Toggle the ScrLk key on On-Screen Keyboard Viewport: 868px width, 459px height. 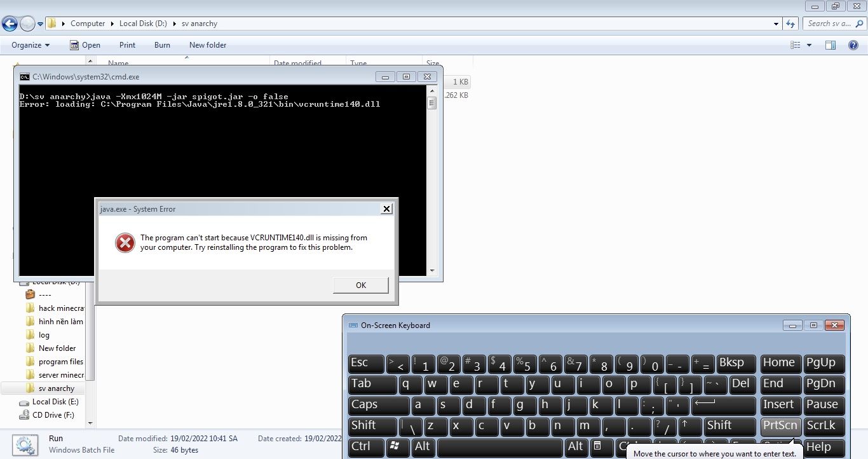tap(824, 426)
